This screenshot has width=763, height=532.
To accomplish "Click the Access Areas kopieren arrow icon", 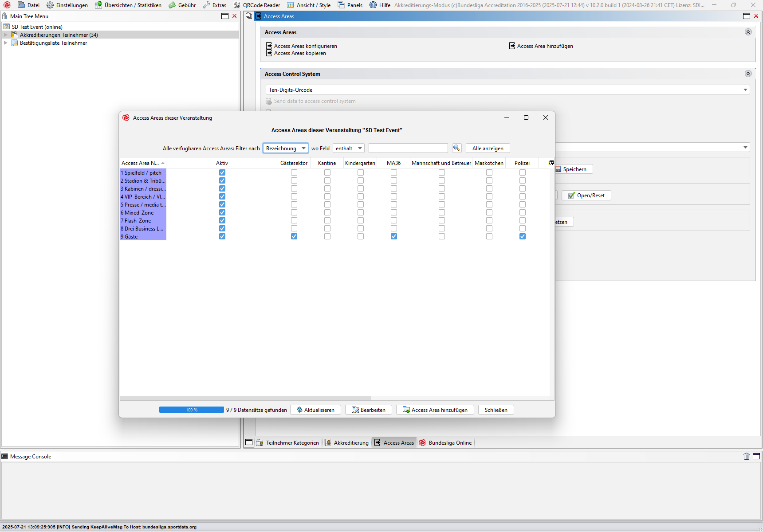I will click(269, 53).
